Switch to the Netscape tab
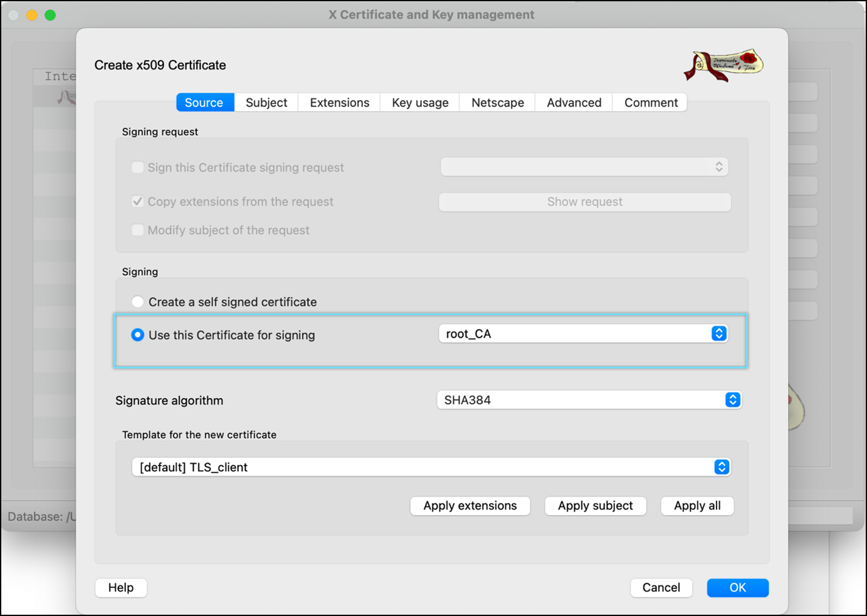 pyautogui.click(x=497, y=103)
